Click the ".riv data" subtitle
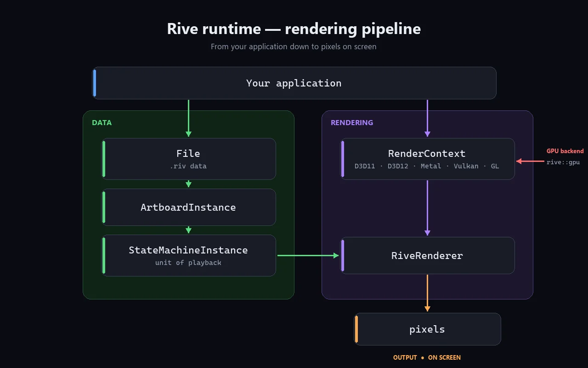The image size is (588, 368). (188, 166)
